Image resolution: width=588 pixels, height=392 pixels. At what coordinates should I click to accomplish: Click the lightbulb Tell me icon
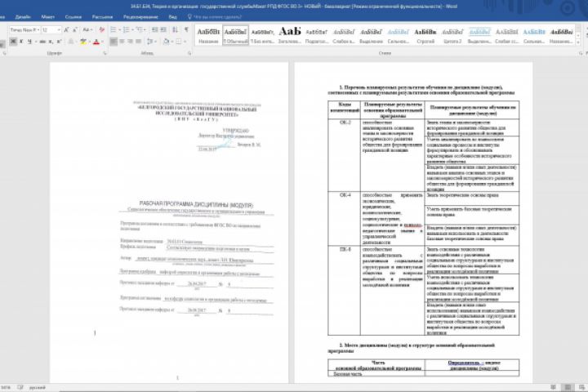click(x=189, y=16)
